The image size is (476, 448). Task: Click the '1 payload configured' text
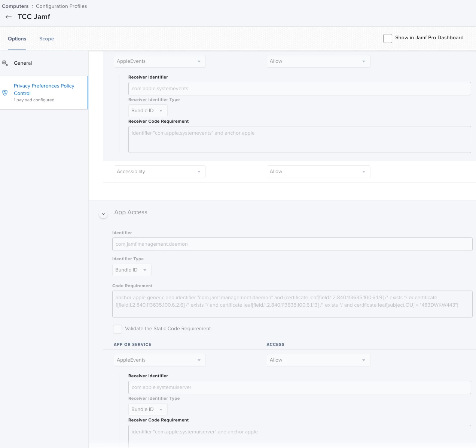coord(34,100)
